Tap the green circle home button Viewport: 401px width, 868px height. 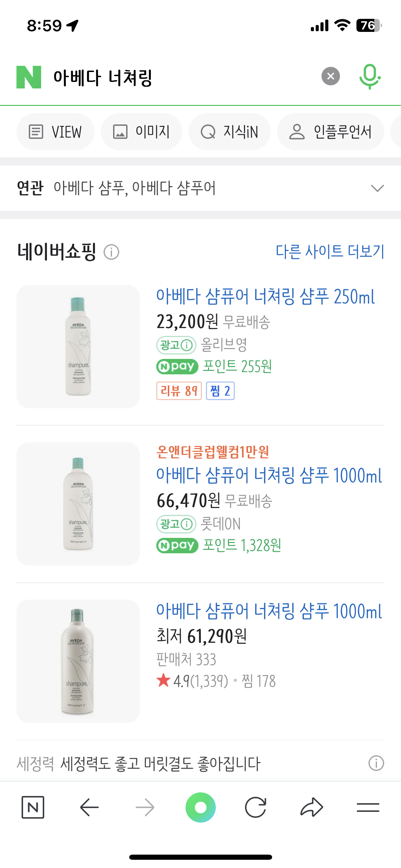pos(200,807)
